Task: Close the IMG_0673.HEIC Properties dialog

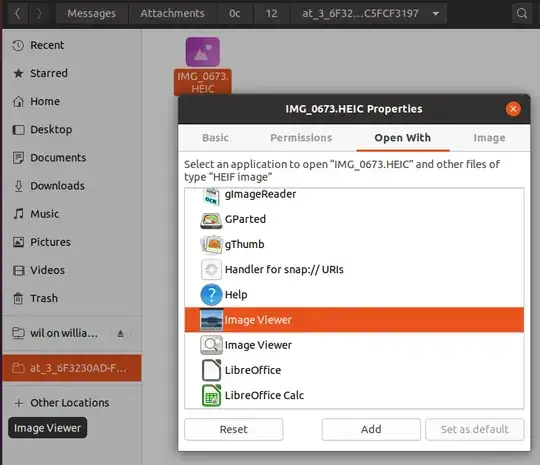Action: click(513, 109)
